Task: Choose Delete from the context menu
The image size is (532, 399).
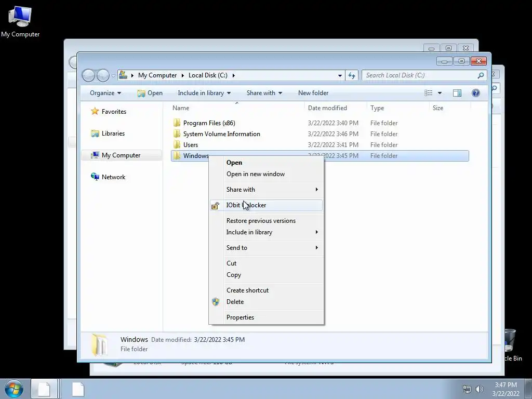Action: [x=267, y=302]
